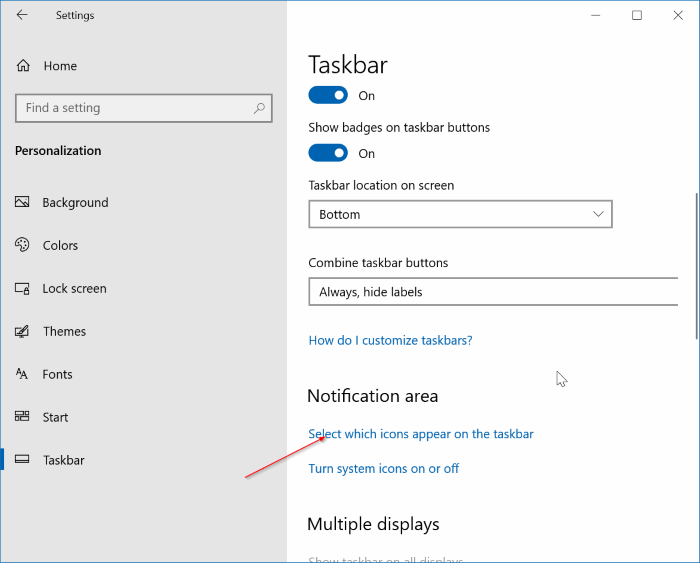
Task: Click the Fonts letter icon
Action: [21, 374]
